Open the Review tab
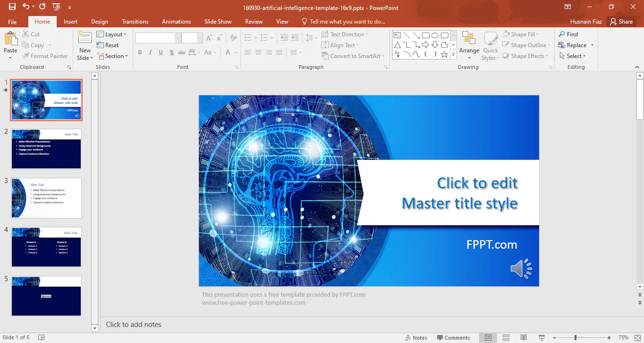The height and width of the screenshot is (343, 644). [x=254, y=22]
